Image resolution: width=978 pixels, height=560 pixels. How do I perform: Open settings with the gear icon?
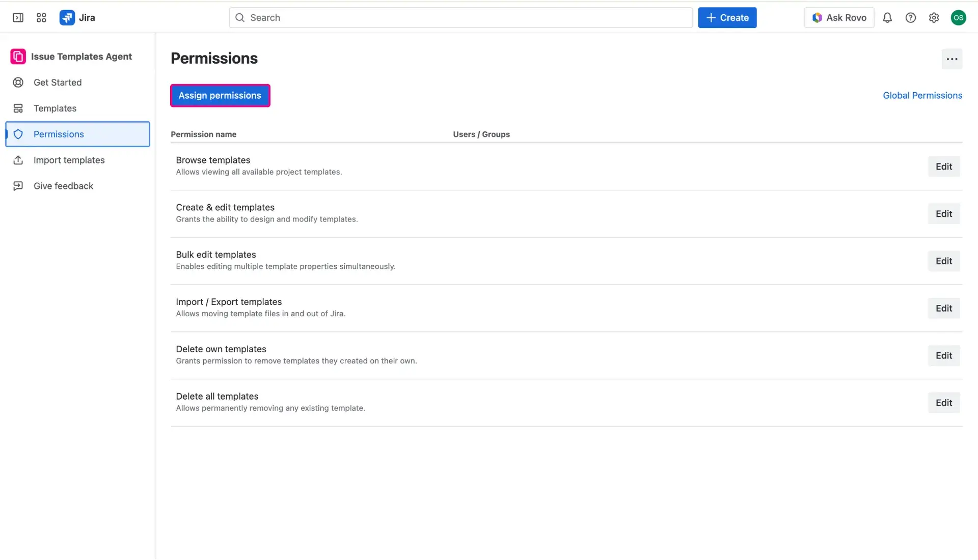(934, 17)
